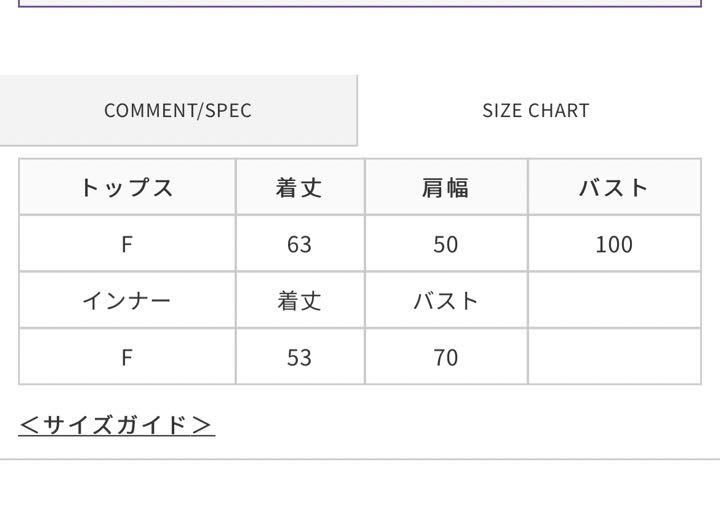The height and width of the screenshot is (514, 720).
Task: Click the 着丈 header in the tops row
Action: (300, 187)
